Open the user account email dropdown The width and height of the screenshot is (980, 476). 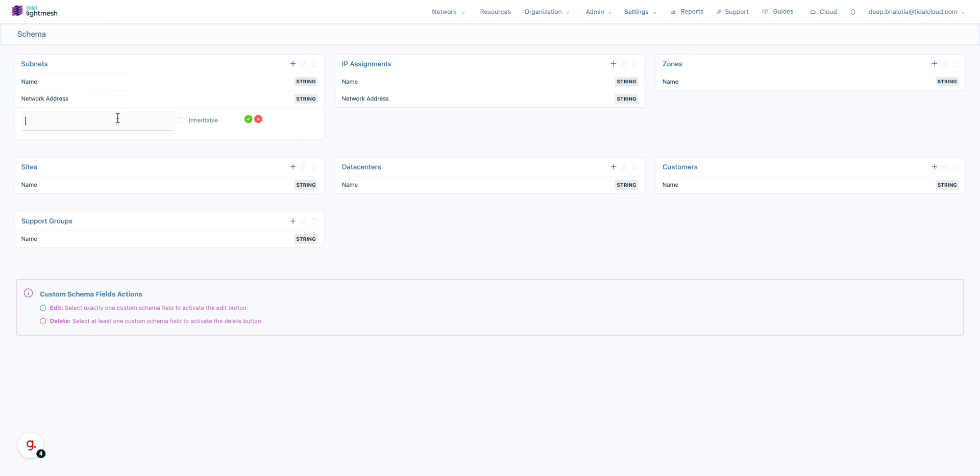coord(916,12)
